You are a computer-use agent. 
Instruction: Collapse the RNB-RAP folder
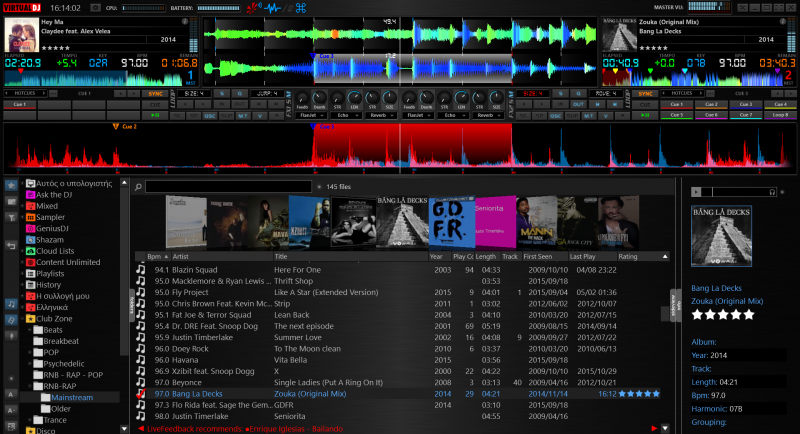(30, 386)
